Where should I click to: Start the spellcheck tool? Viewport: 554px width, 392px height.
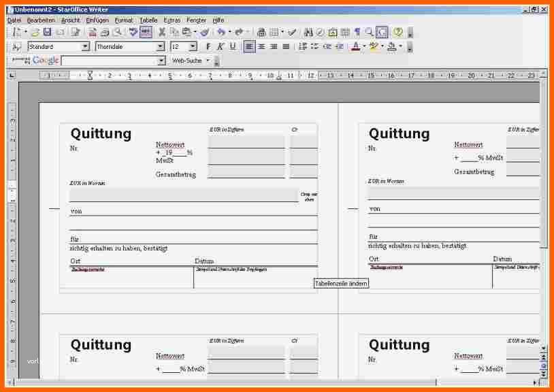tap(133, 32)
